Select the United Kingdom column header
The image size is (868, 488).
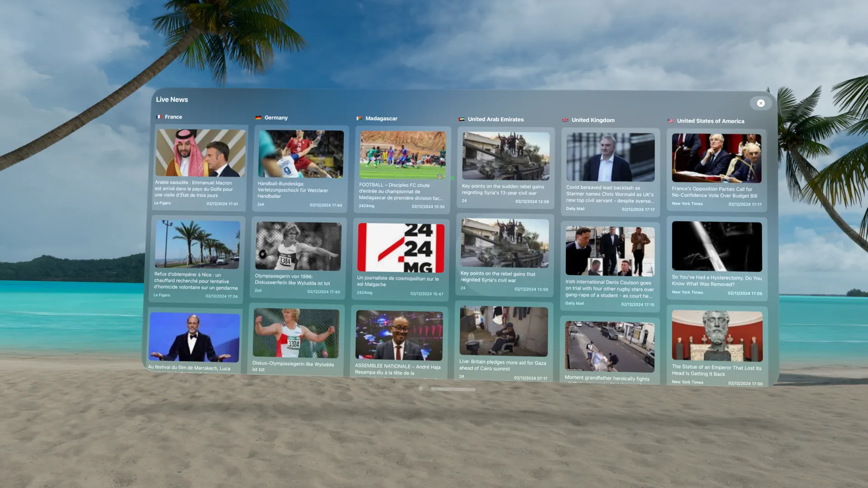coord(593,120)
